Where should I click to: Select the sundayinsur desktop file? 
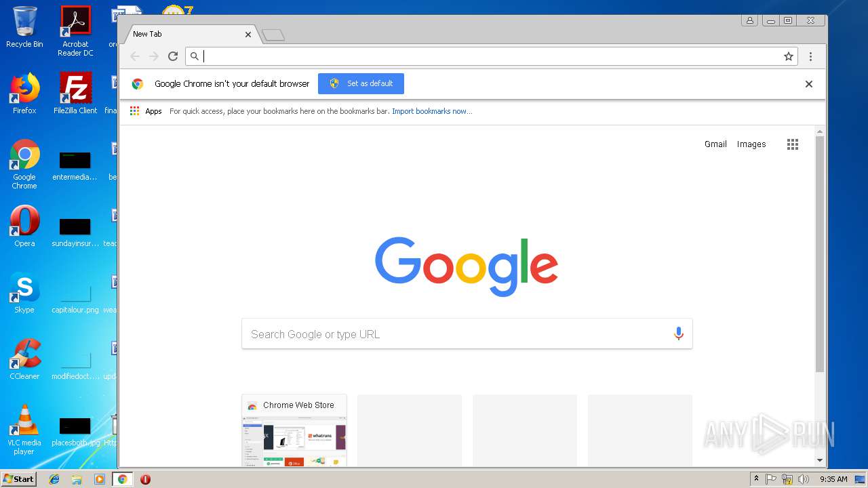75,232
